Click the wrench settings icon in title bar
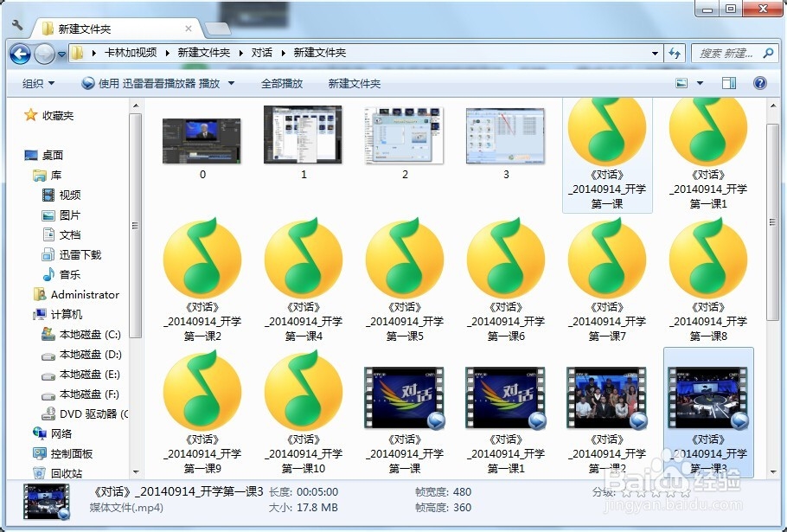The height and width of the screenshot is (532, 787). click(17, 24)
